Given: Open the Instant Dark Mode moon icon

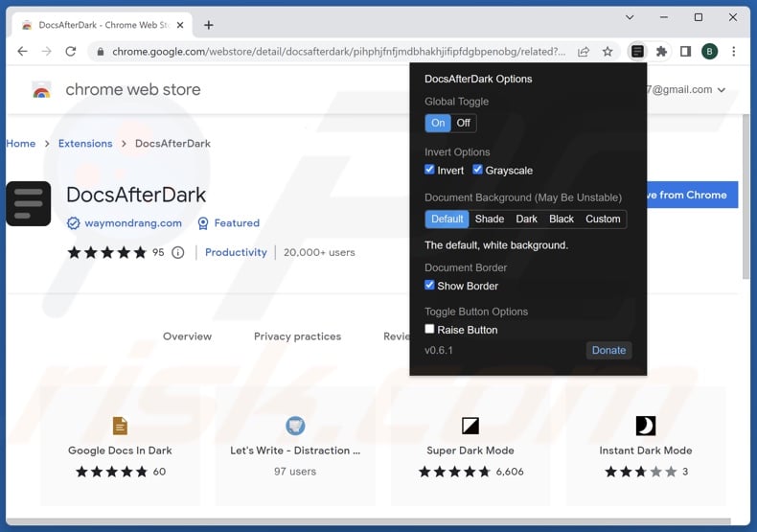Looking at the screenshot, I should (x=646, y=426).
